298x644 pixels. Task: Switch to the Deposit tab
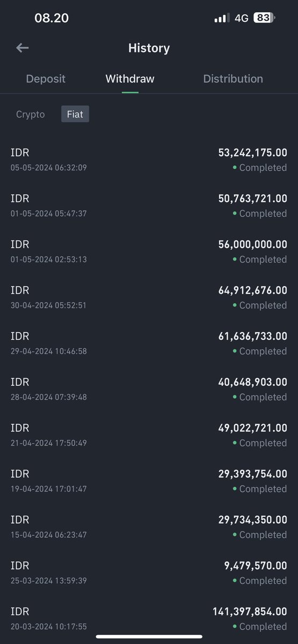[x=46, y=79]
